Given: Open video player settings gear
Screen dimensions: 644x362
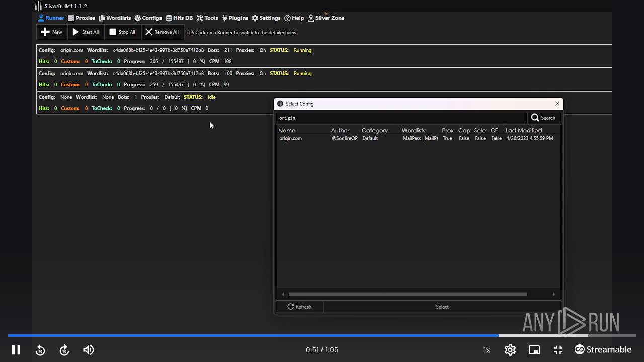Looking at the screenshot, I should 510,350.
